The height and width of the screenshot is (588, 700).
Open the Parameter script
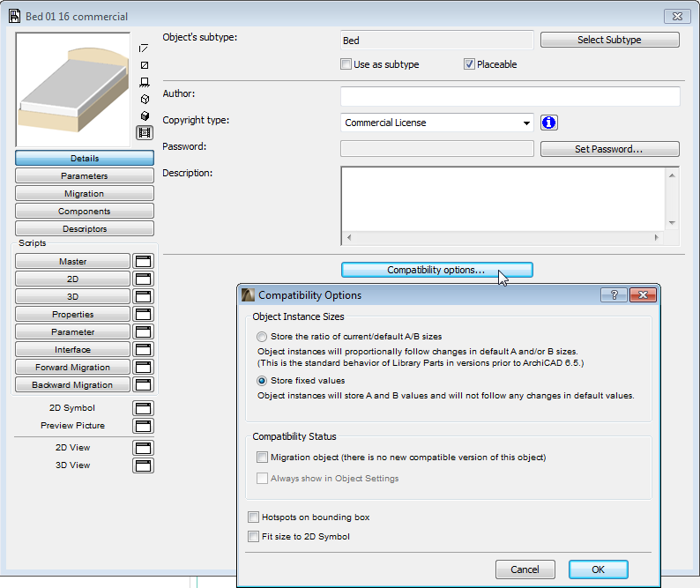coord(73,331)
